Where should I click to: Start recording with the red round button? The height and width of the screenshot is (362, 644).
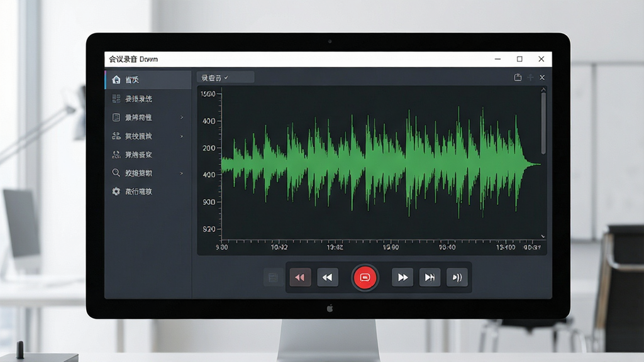[x=365, y=277]
